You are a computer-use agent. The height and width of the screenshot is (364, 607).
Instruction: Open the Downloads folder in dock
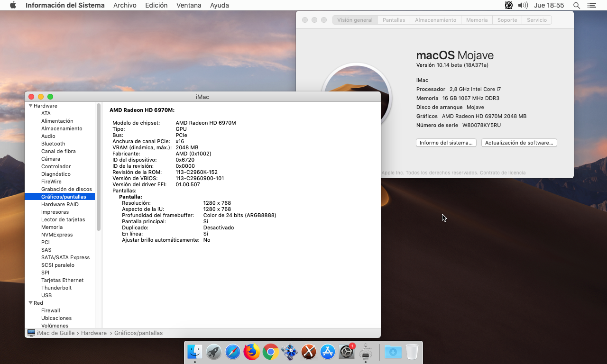pyautogui.click(x=393, y=352)
